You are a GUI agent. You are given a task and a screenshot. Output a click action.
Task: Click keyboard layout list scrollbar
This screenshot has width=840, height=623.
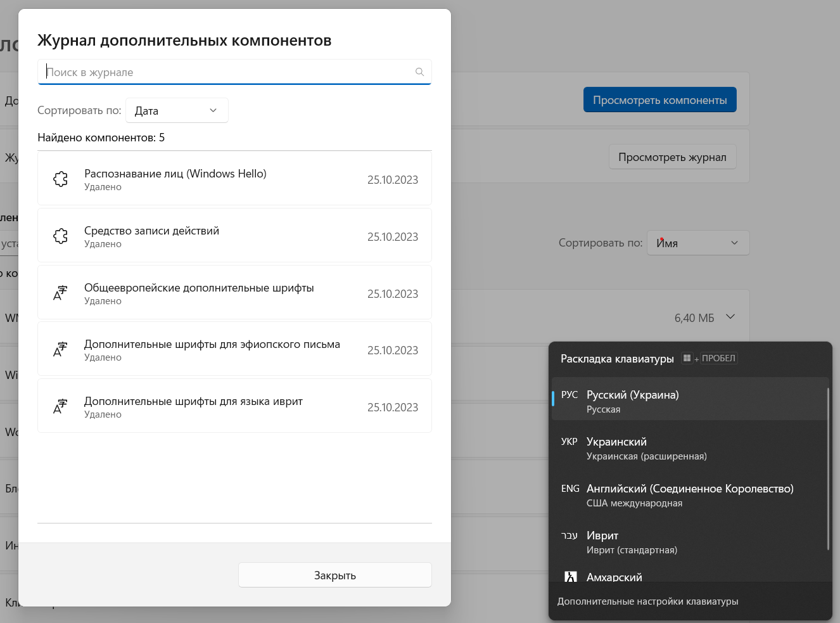point(828,469)
